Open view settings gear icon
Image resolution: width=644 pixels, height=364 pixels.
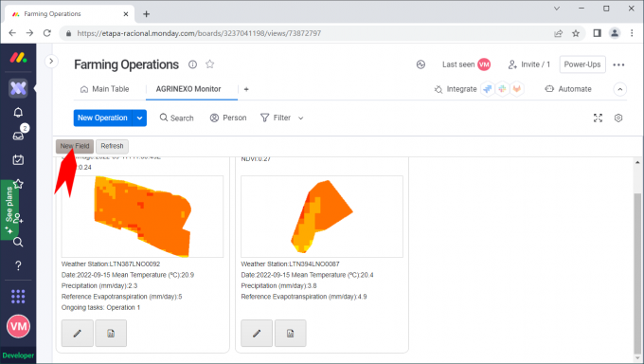click(618, 118)
